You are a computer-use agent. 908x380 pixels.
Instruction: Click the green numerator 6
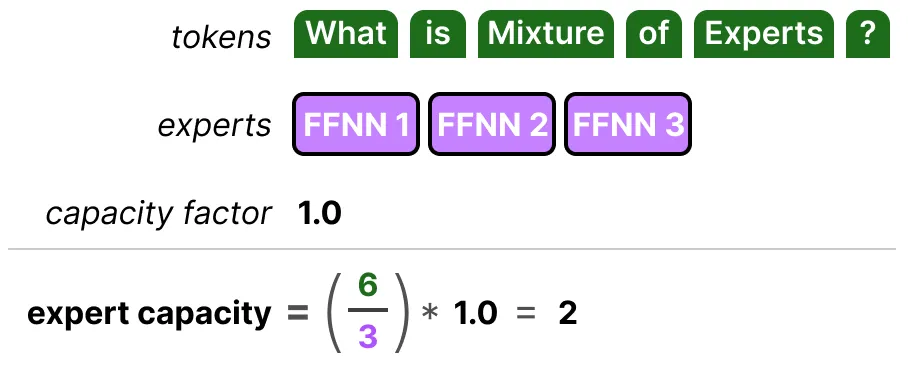368,286
